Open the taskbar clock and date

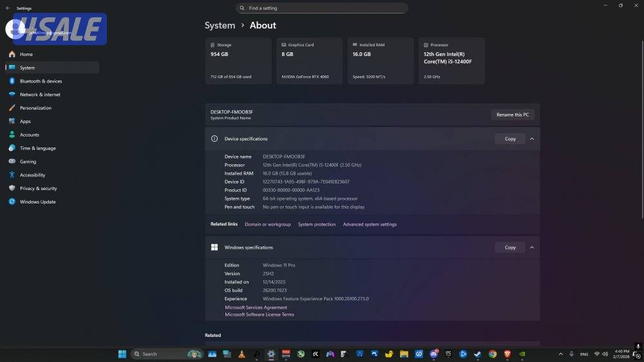[x=621, y=354]
